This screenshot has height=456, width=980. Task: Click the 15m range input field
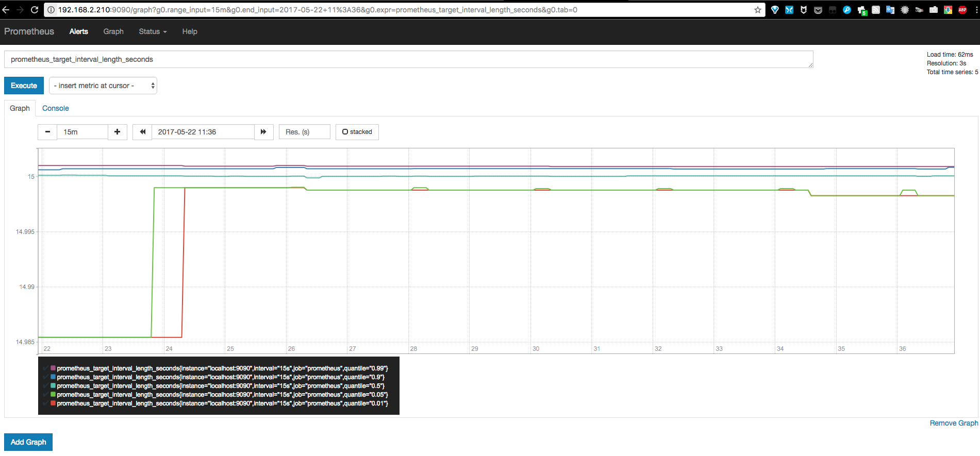point(82,132)
